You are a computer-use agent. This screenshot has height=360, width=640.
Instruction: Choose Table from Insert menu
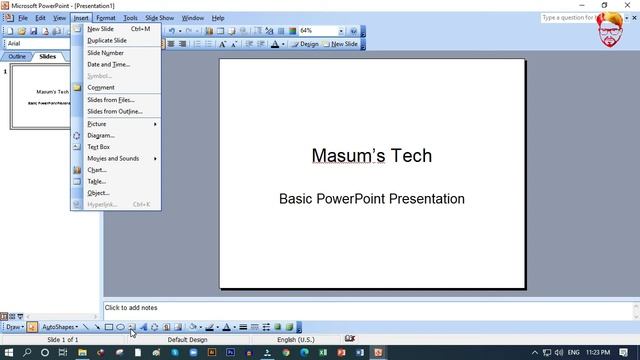point(116,181)
